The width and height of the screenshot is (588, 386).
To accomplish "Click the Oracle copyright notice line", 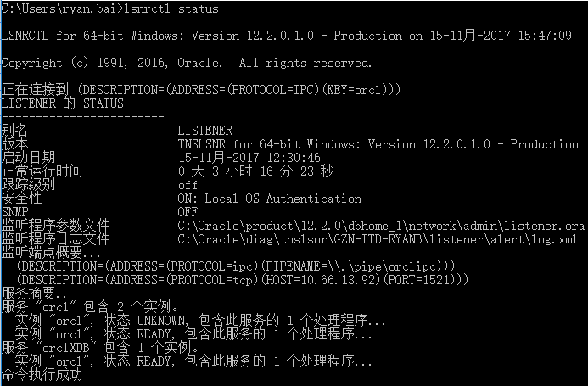I will coord(187,63).
